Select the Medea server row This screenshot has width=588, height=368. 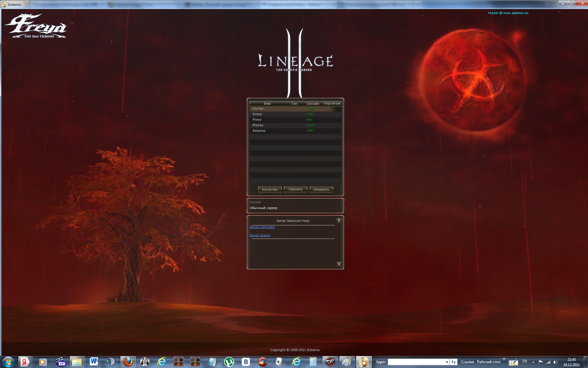tap(296, 125)
